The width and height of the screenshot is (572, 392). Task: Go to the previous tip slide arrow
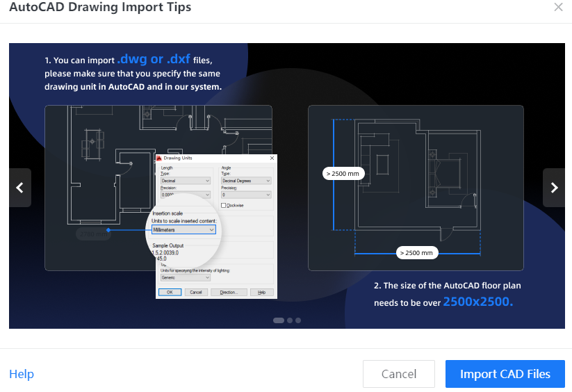(20, 188)
